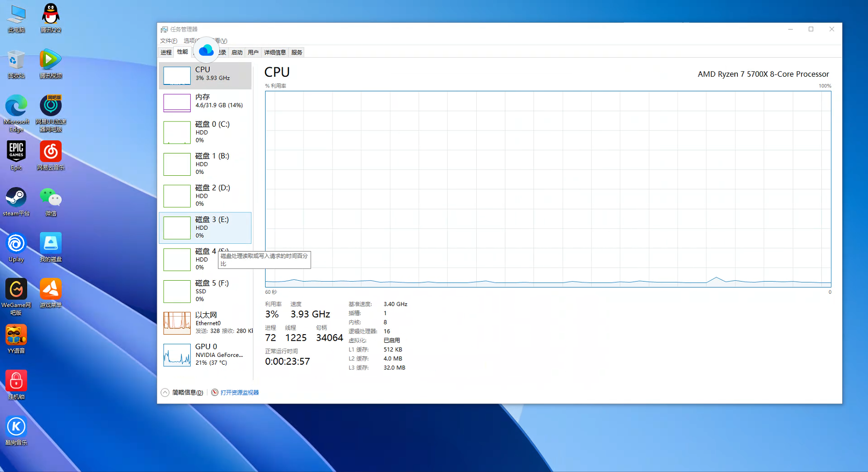Switch to the 启动 tab
Screen dimensions: 868x472
[236, 52]
